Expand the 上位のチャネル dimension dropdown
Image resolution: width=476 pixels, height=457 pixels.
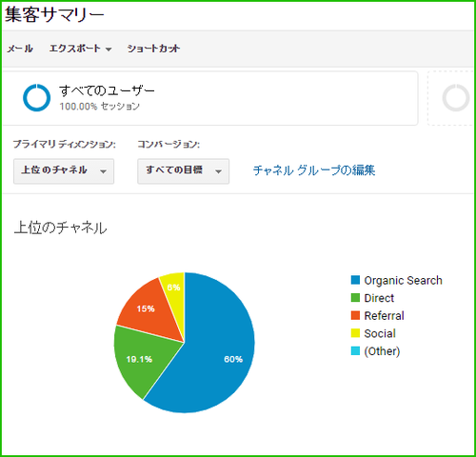click(64, 171)
